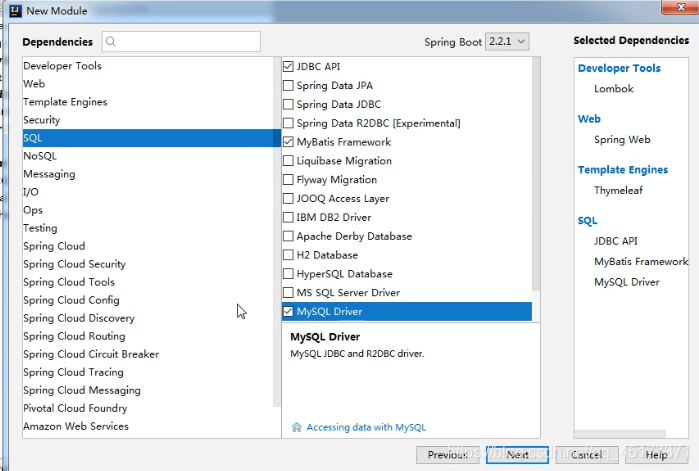Enable the Spring Data JPA checkbox
Viewport: 699px width, 471px height.
point(288,85)
